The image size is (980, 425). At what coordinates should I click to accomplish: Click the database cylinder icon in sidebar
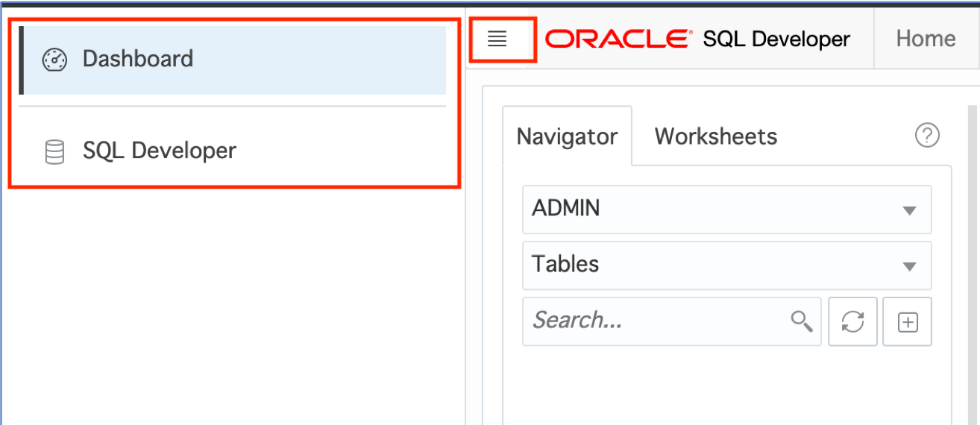pyautogui.click(x=54, y=151)
